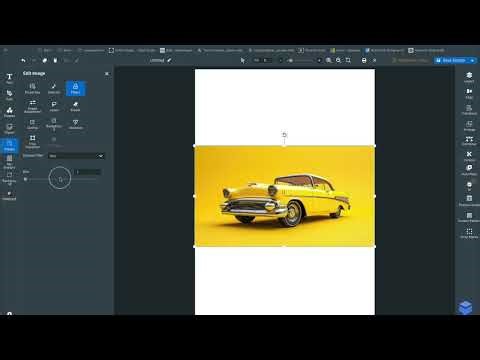Click the blur slider handle
Image resolution: width=480 pixels, height=360 pixels.
26,179
